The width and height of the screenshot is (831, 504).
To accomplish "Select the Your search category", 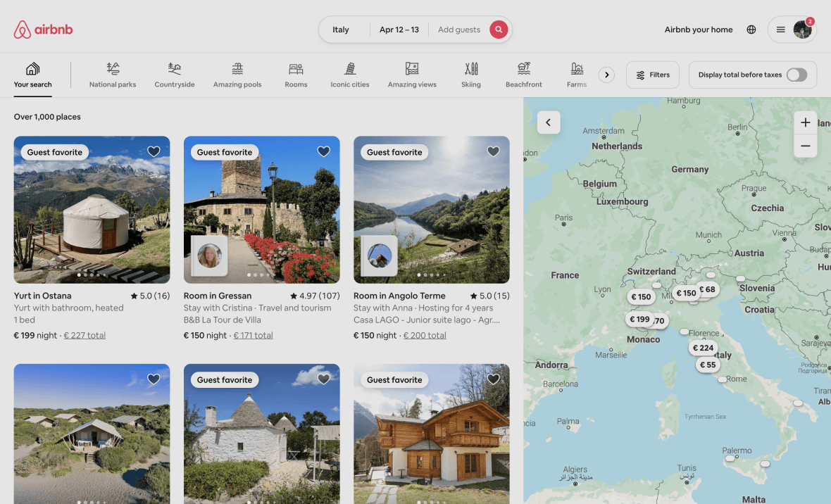I will pyautogui.click(x=33, y=75).
